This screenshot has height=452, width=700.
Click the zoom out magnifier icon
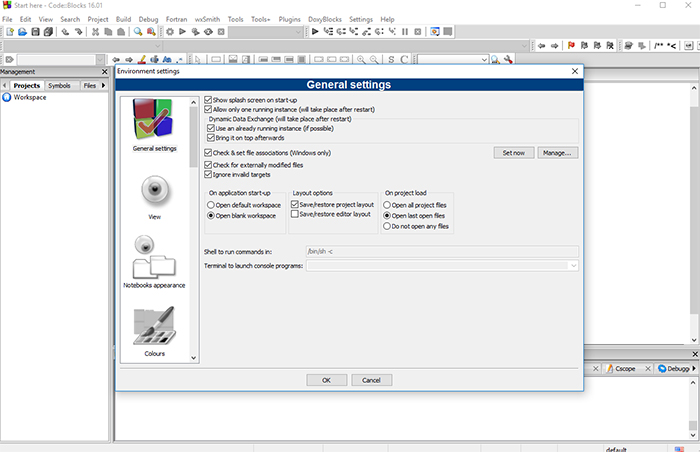(x=374, y=59)
